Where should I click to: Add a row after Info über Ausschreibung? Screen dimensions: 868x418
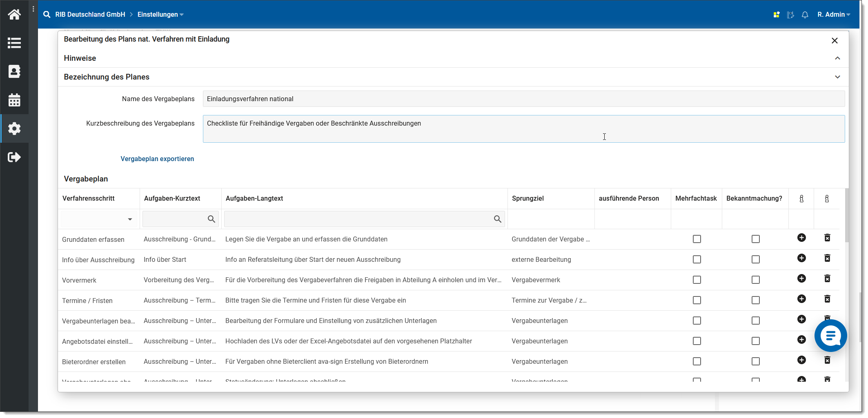801,258
